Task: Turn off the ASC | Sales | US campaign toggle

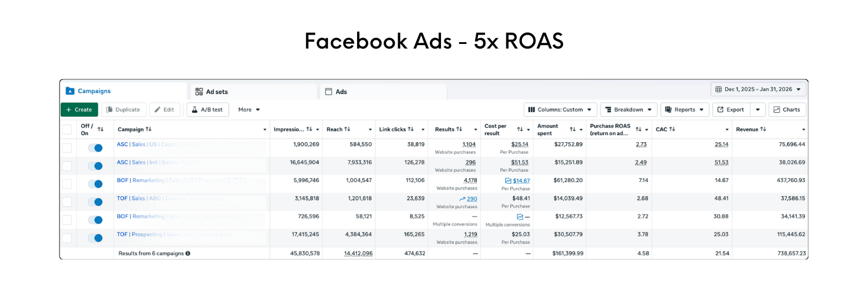Action: (95, 148)
